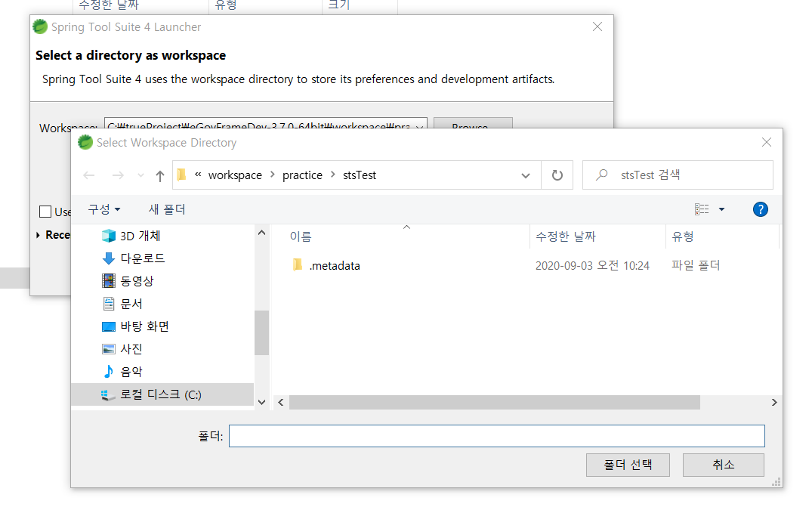This screenshot has width=812, height=507.
Task: Select 3D 개체 in navigation pane
Action: [140, 236]
